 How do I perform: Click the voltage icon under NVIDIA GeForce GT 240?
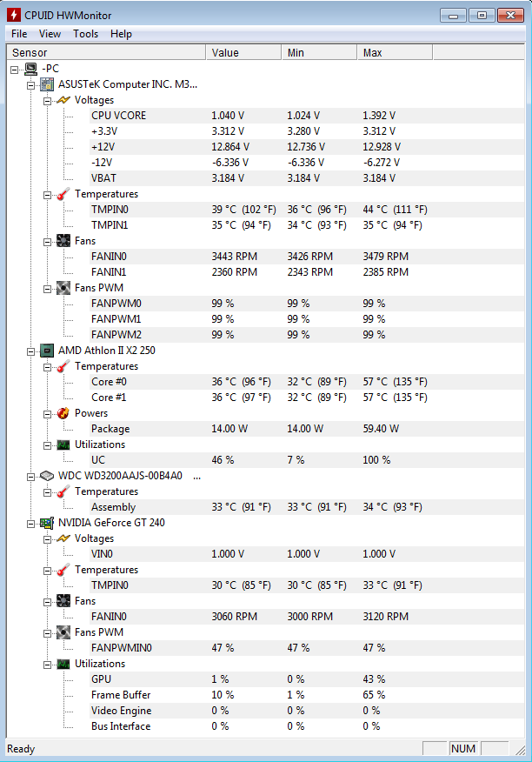(x=63, y=538)
